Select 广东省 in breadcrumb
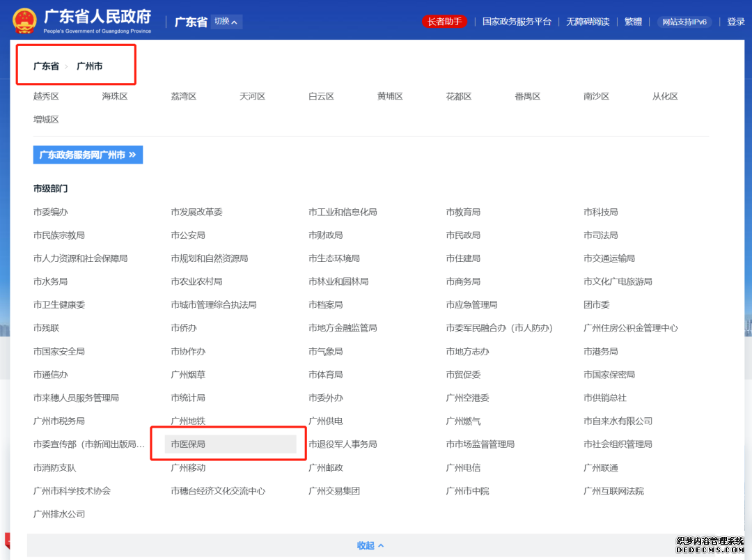752x560 pixels. coord(46,66)
